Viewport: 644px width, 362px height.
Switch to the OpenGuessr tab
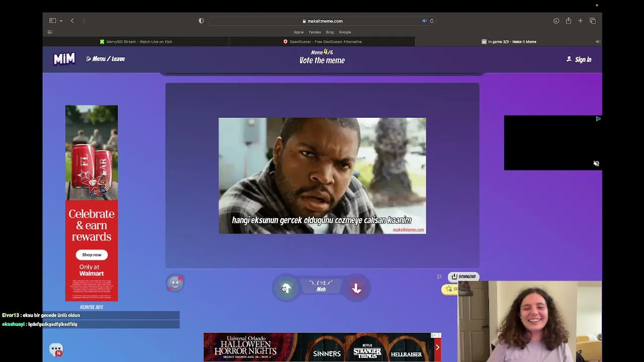(322, 42)
